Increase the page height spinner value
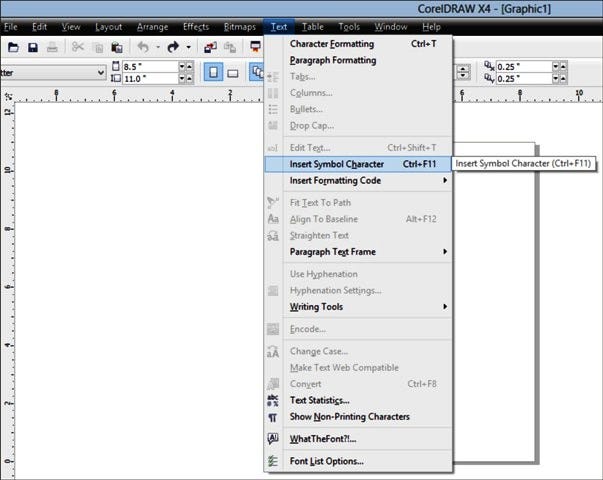The height and width of the screenshot is (480, 603). pos(190,79)
